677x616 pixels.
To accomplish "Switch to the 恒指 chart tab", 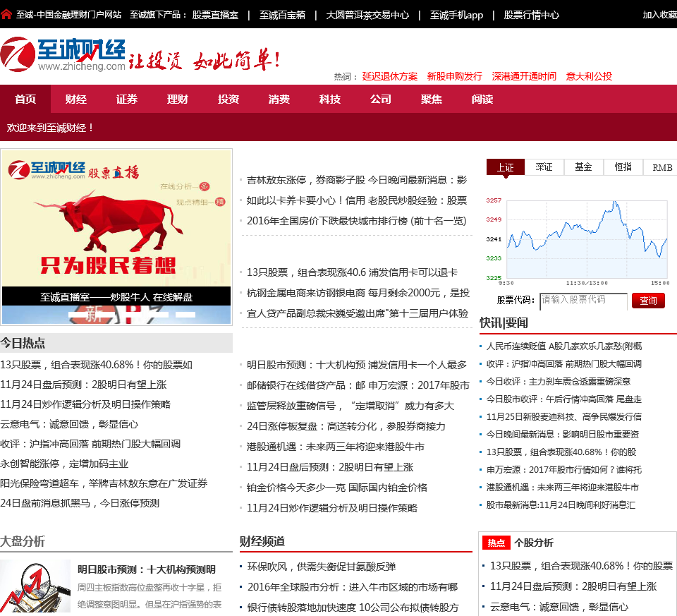I will click(623, 167).
